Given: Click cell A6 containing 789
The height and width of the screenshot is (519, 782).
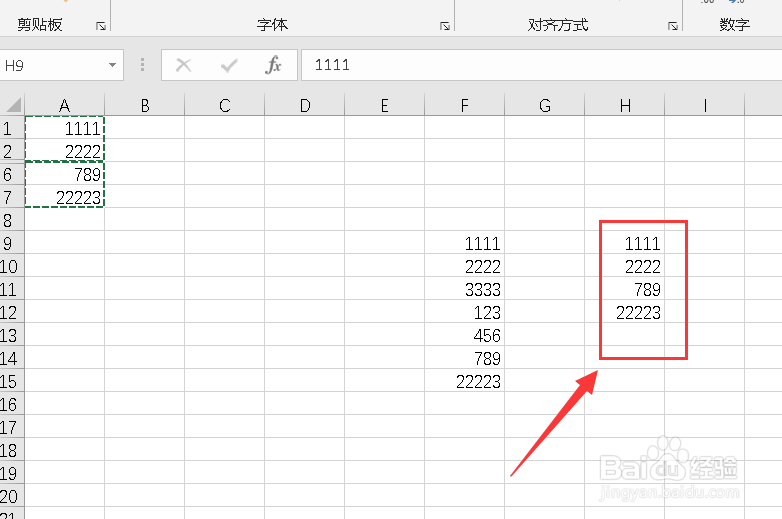Looking at the screenshot, I should click(64, 174).
